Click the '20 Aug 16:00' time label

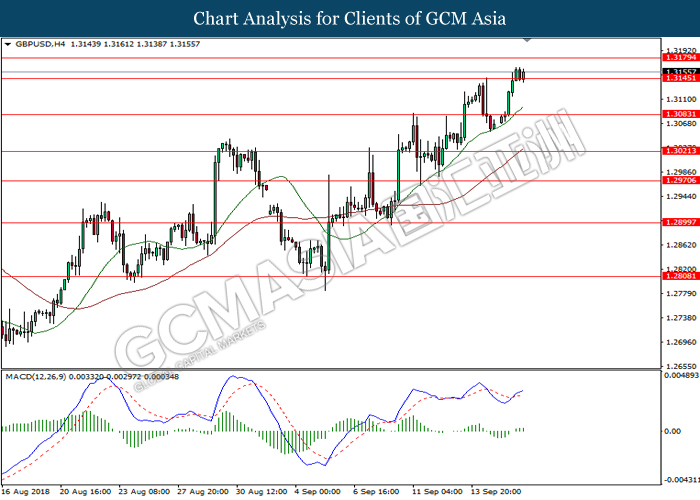tap(85, 492)
